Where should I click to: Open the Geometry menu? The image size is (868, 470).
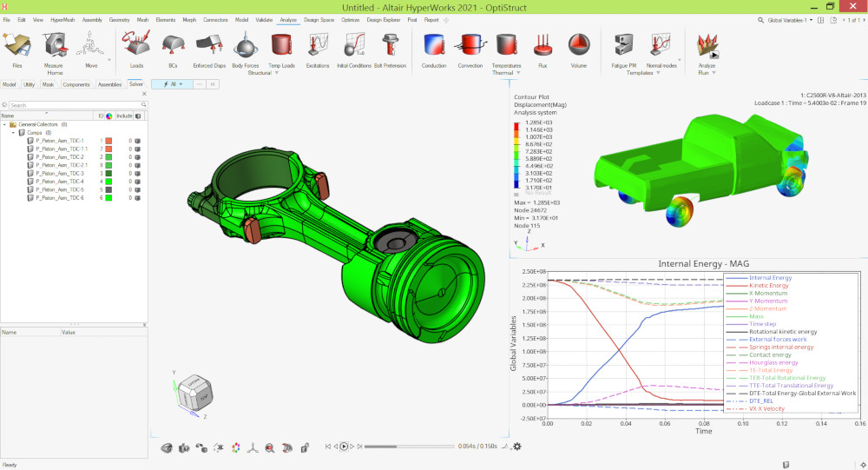(x=119, y=20)
